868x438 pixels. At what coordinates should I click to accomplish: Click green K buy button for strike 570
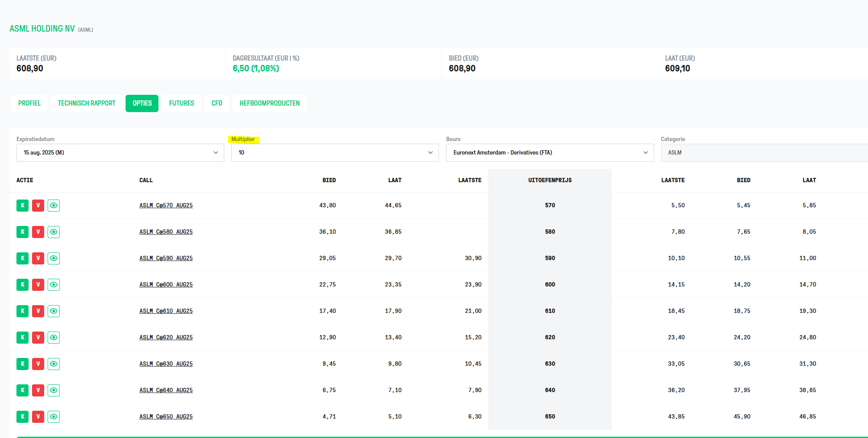coord(23,206)
